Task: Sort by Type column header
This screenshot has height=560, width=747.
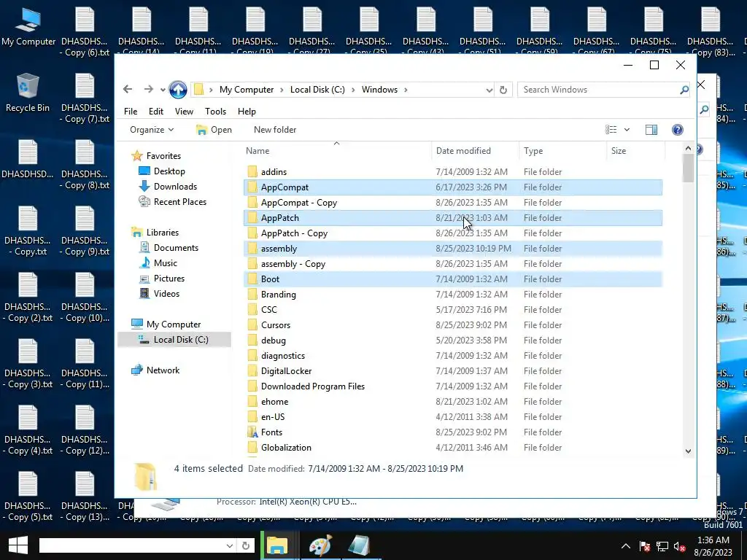Action: click(563, 150)
